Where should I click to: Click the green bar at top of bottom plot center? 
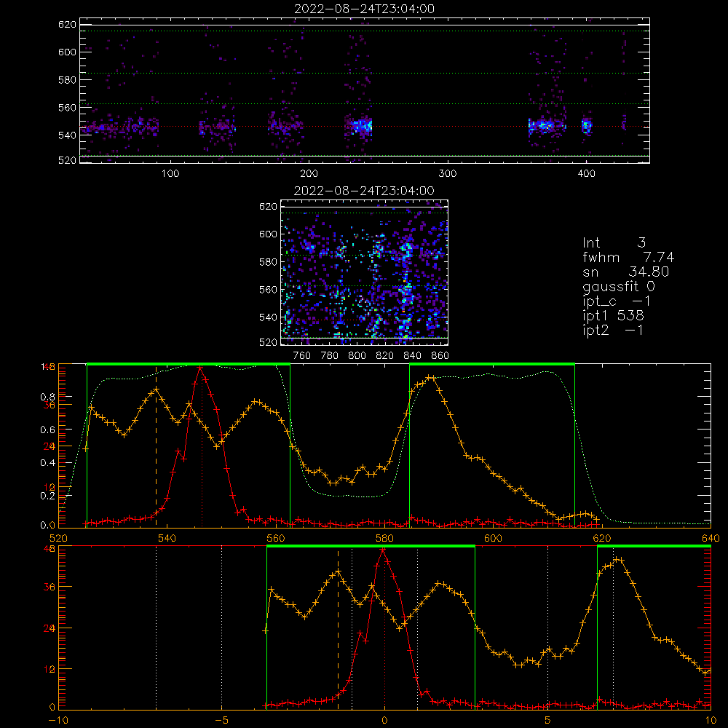371,546
